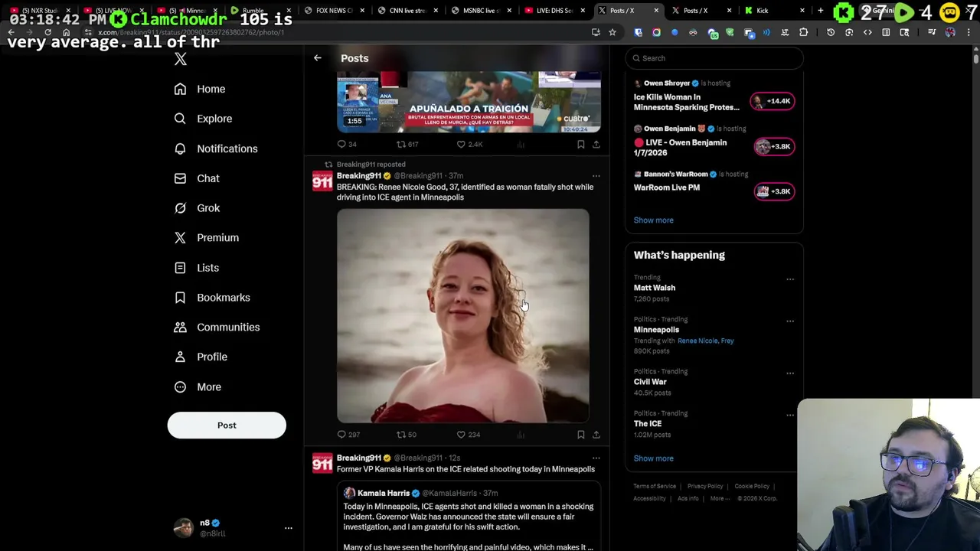The image size is (980, 551).
Task: Open the woman's photo in the post
Action: tap(463, 316)
